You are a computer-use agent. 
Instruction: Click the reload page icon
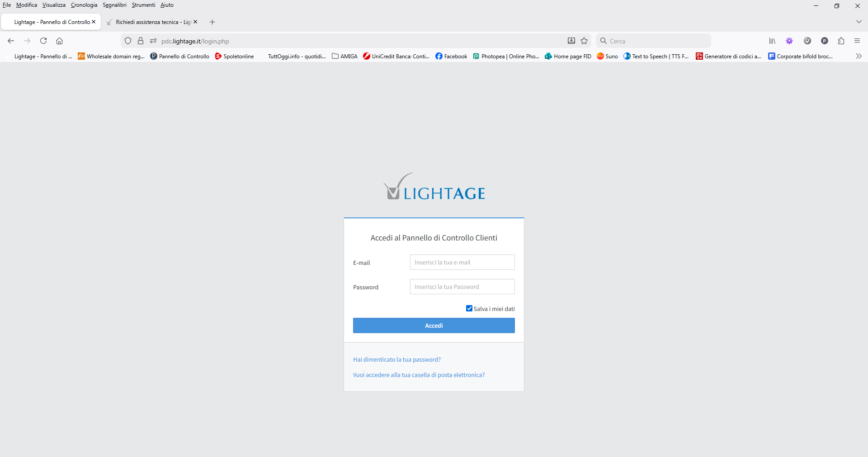click(x=43, y=41)
